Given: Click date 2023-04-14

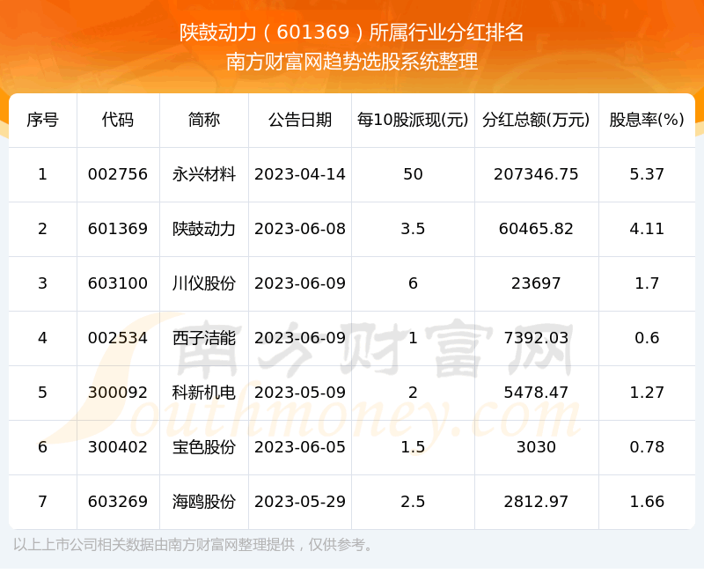Looking at the screenshot, I should click(300, 174).
